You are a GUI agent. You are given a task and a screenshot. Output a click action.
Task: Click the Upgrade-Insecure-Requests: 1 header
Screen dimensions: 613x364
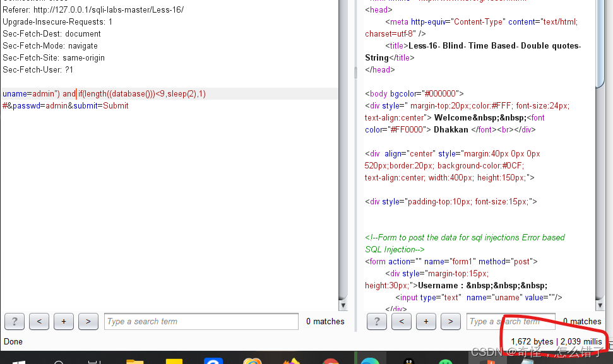pos(57,22)
